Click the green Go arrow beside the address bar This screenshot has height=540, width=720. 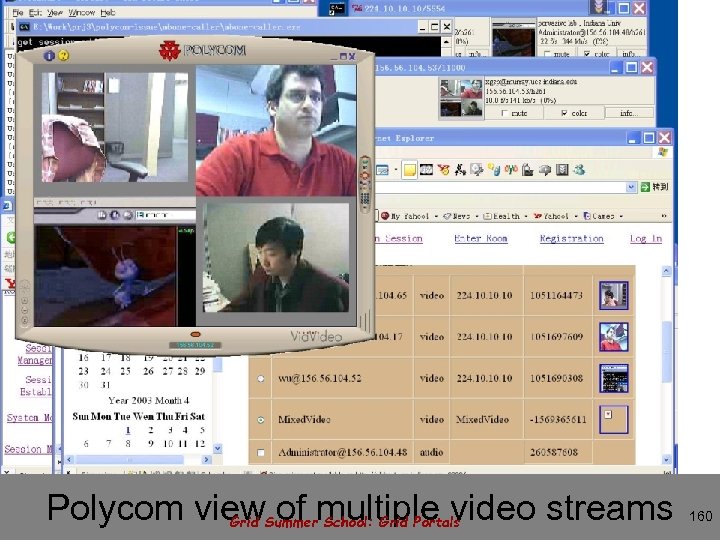pos(645,187)
